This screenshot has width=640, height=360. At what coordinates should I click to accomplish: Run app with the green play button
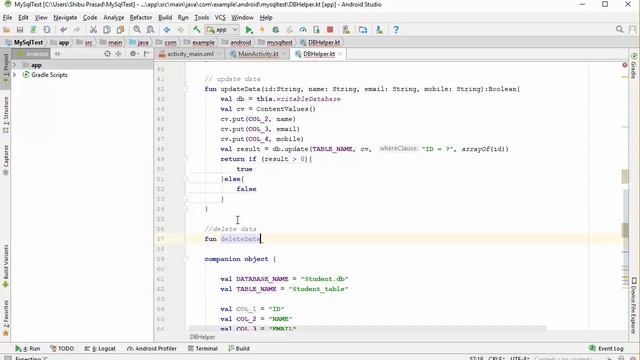pyautogui.click(x=249, y=30)
